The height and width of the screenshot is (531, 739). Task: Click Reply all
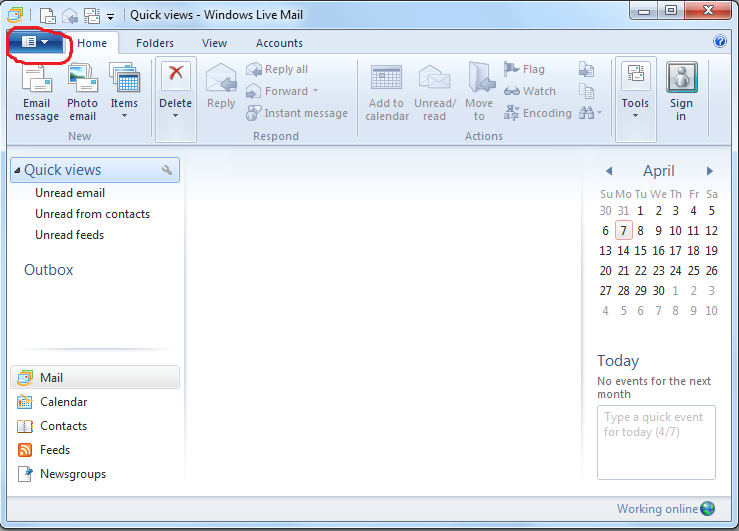coord(277,69)
